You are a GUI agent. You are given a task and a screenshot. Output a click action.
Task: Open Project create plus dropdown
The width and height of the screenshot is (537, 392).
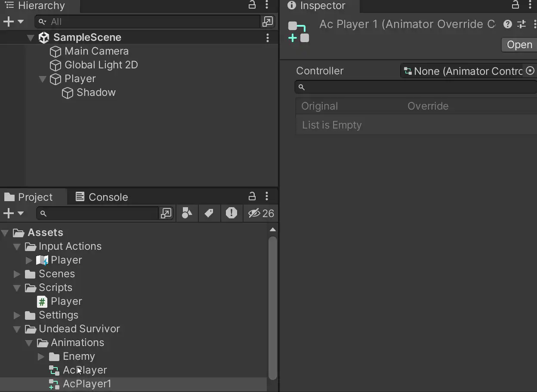tap(13, 213)
